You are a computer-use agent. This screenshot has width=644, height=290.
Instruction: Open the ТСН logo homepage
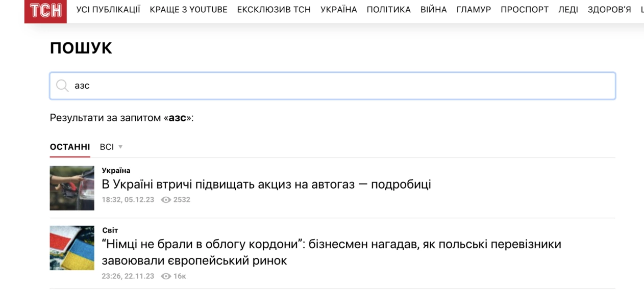(x=45, y=11)
